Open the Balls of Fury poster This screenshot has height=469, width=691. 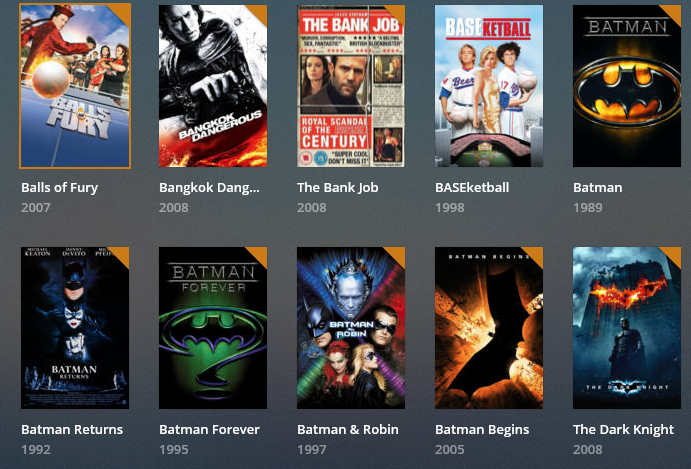[x=75, y=86]
